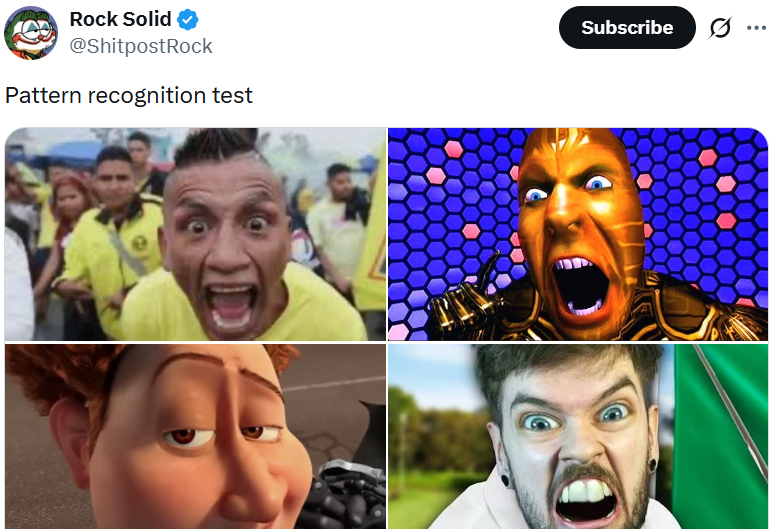Subscribe to Rock Solid

click(x=627, y=28)
